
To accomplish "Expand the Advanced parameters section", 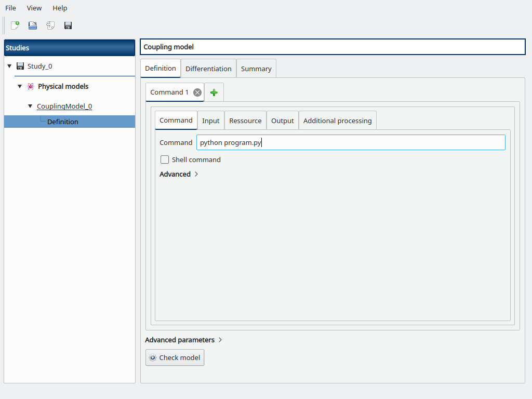I will pos(220,340).
